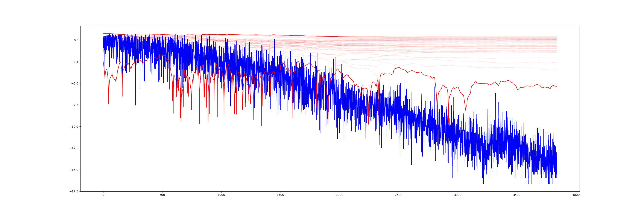Click the y-axis tick label −7.5
Viewport: 644px width, 215px height.
(75, 105)
